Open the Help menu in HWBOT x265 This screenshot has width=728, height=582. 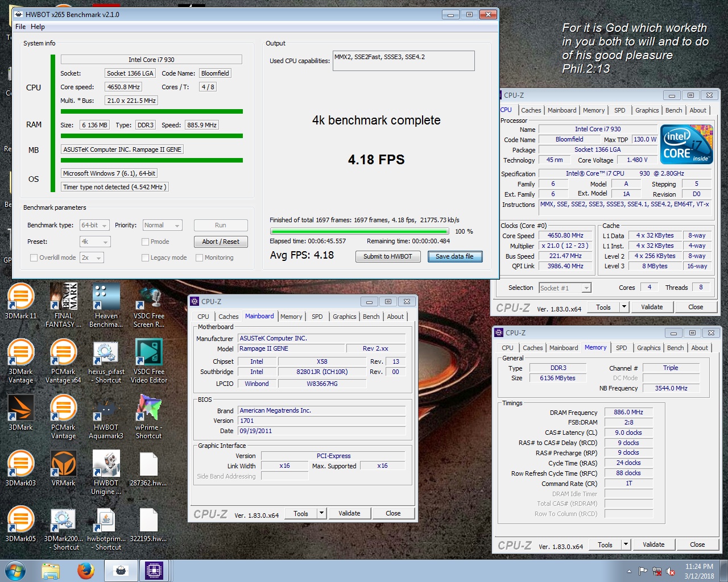tap(38, 27)
